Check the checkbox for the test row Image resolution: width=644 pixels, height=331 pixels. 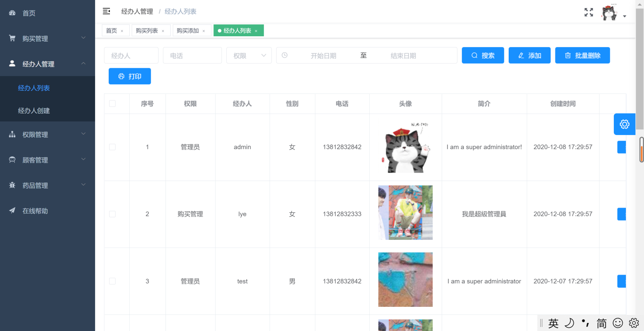(x=112, y=281)
